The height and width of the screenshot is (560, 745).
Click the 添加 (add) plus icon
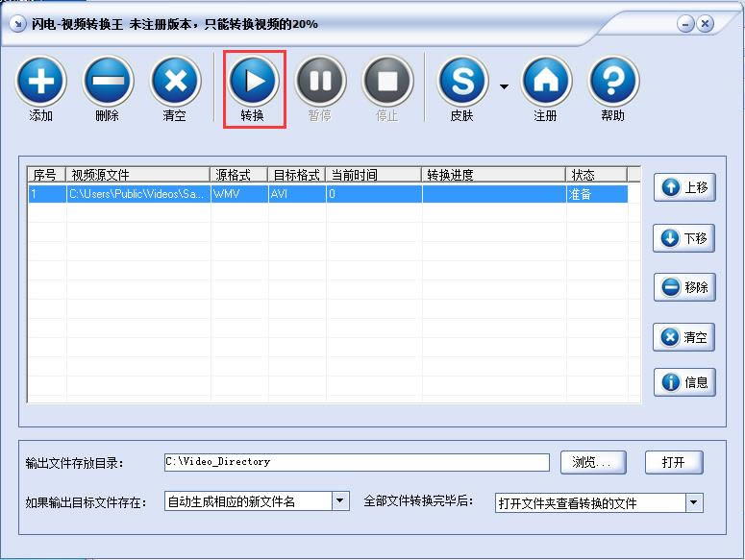pyautogui.click(x=41, y=81)
